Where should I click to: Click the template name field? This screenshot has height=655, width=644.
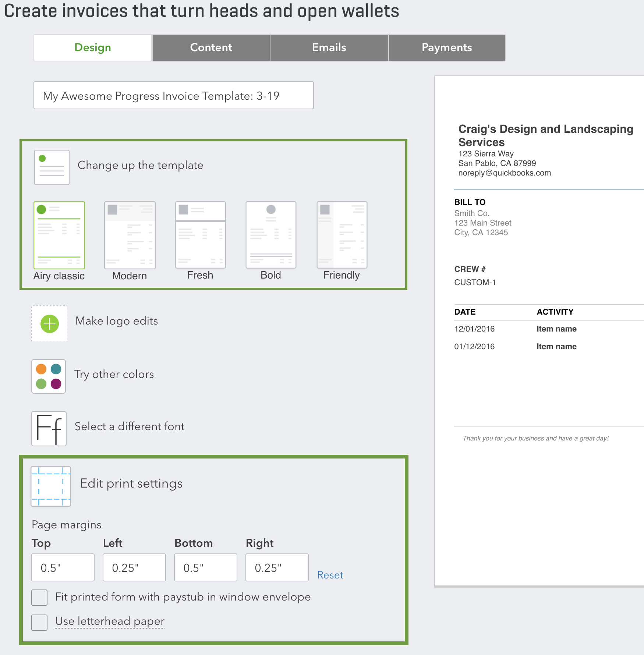(173, 95)
